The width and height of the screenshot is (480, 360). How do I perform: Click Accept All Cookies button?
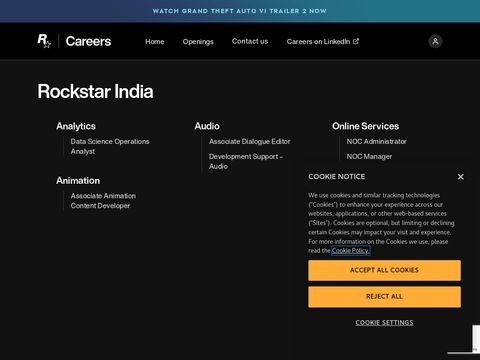click(384, 270)
